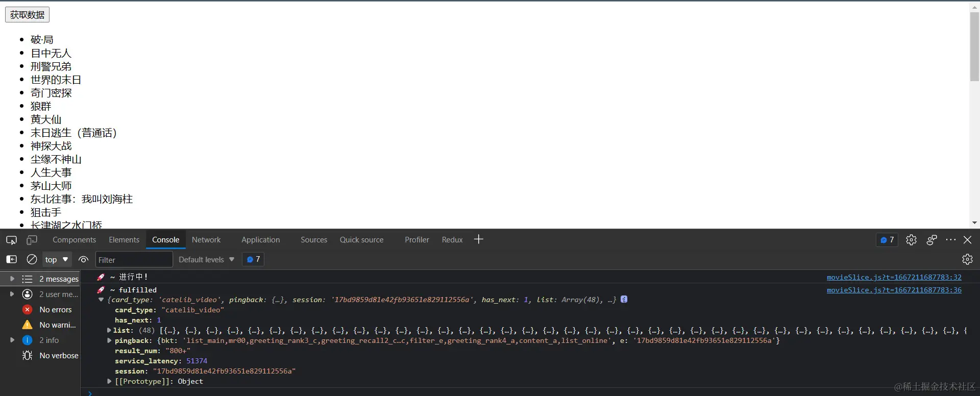Image resolution: width=980 pixels, height=396 pixels.
Task: Open console settings gear icon
Action: click(967, 259)
